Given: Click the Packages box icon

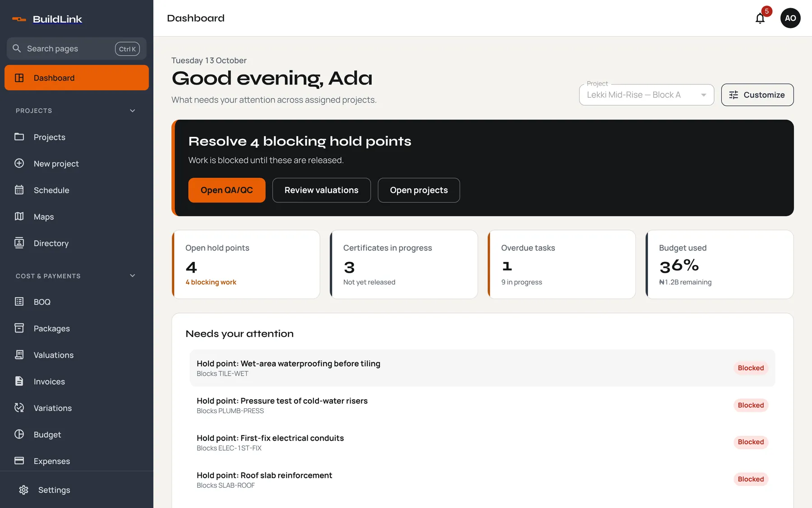Looking at the screenshot, I should [19, 328].
